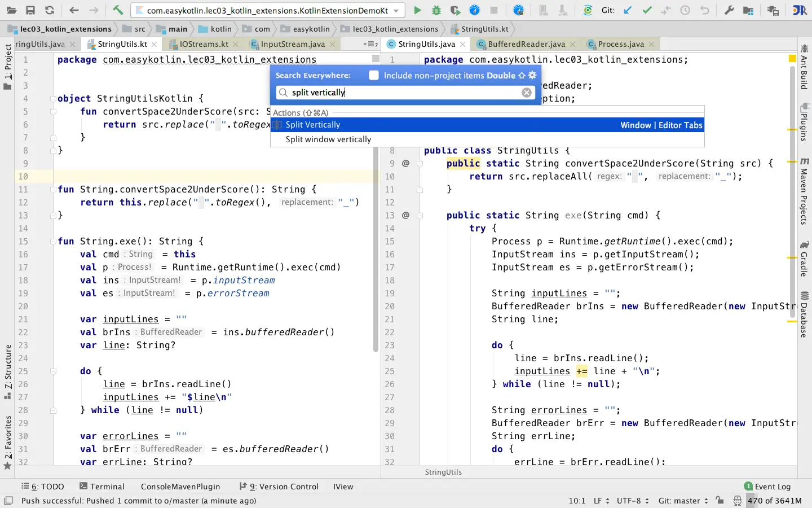Open the run configuration dropdown
812x508 pixels.
tap(396, 11)
